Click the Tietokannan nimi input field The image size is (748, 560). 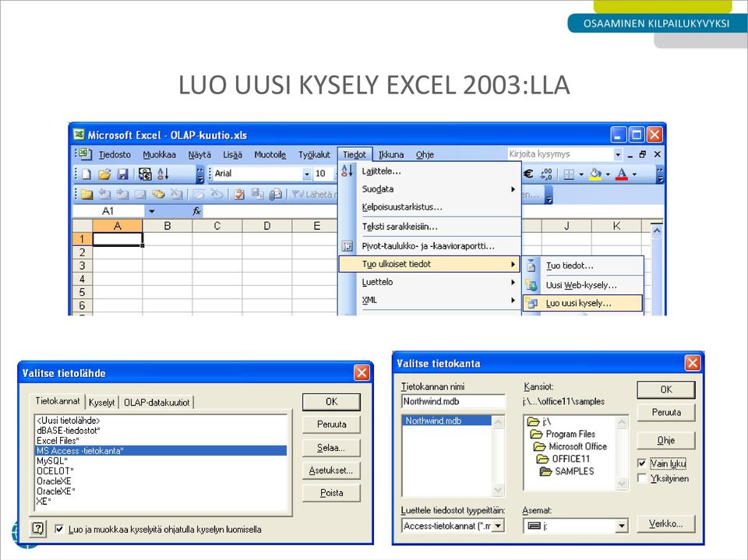click(x=453, y=401)
